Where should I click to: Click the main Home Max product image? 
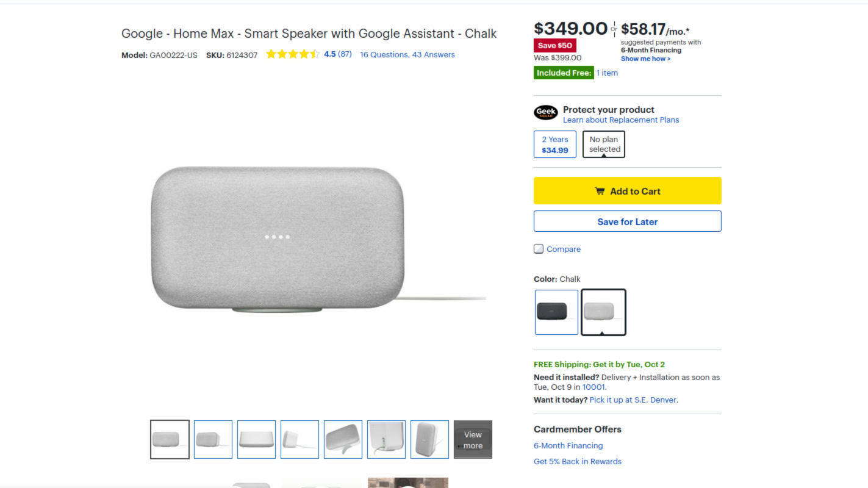tap(278, 238)
